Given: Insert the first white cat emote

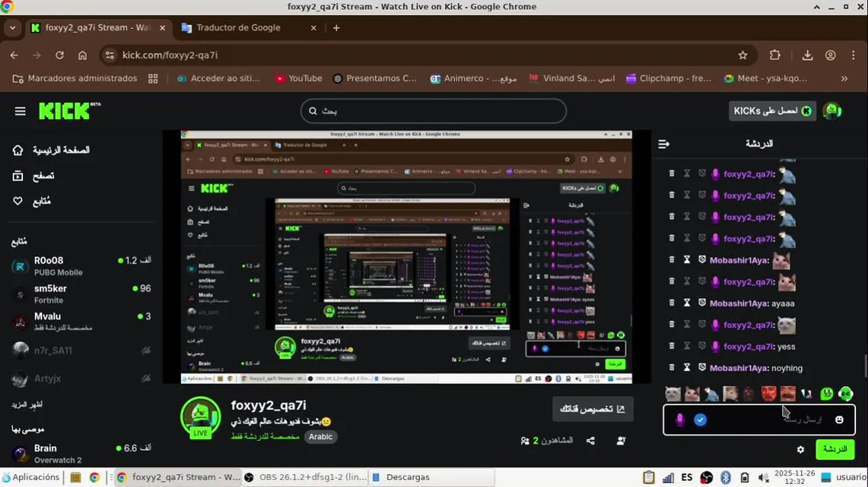Looking at the screenshot, I should pos(673,393).
